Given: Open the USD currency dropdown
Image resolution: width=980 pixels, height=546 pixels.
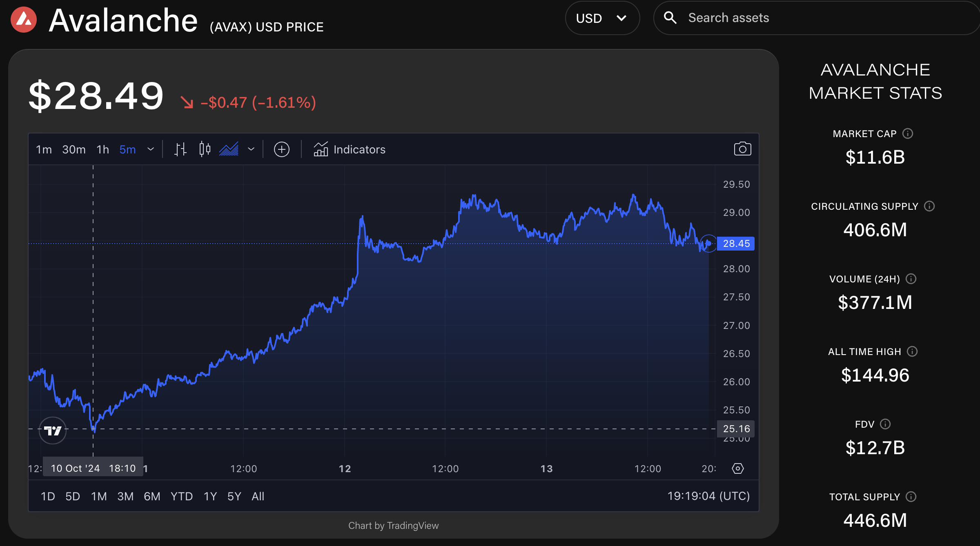Looking at the screenshot, I should (x=602, y=18).
